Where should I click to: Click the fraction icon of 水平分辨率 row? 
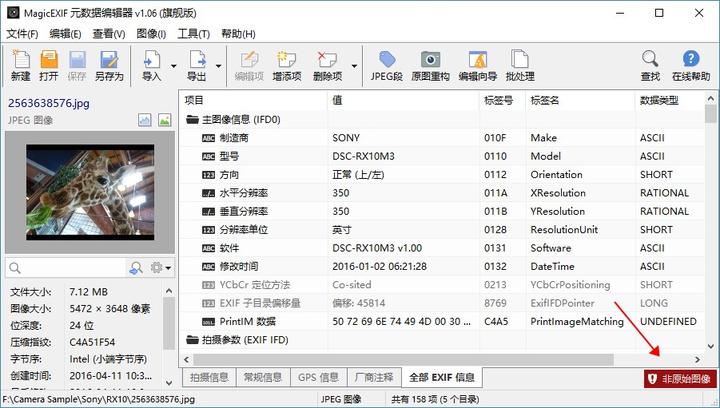pyautogui.click(x=208, y=193)
